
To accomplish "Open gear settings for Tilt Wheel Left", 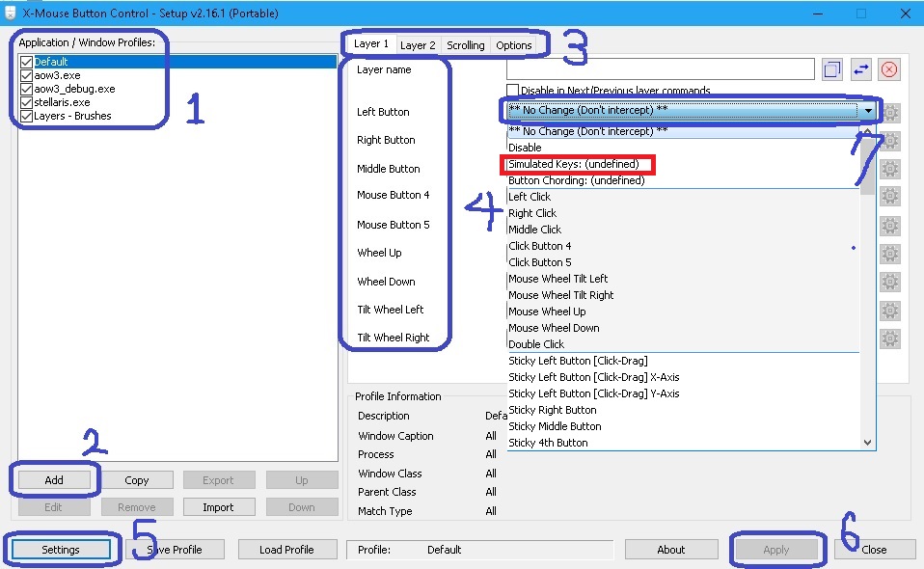I will point(890,311).
